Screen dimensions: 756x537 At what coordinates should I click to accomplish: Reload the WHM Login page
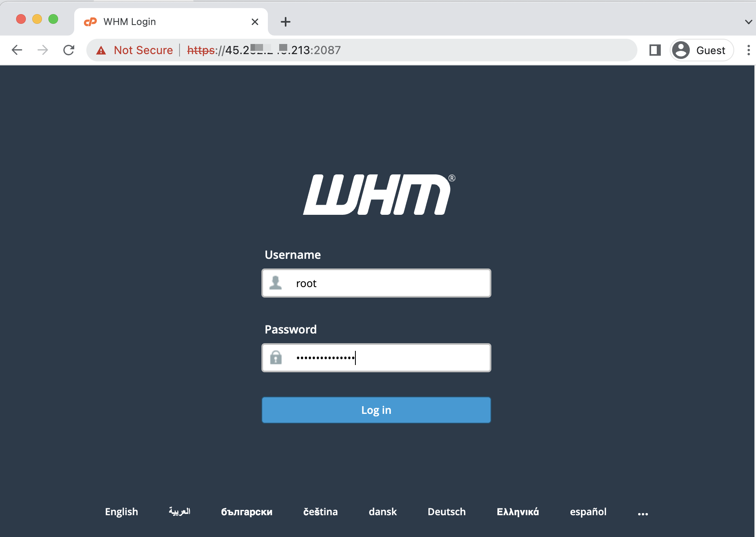[69, 50]
